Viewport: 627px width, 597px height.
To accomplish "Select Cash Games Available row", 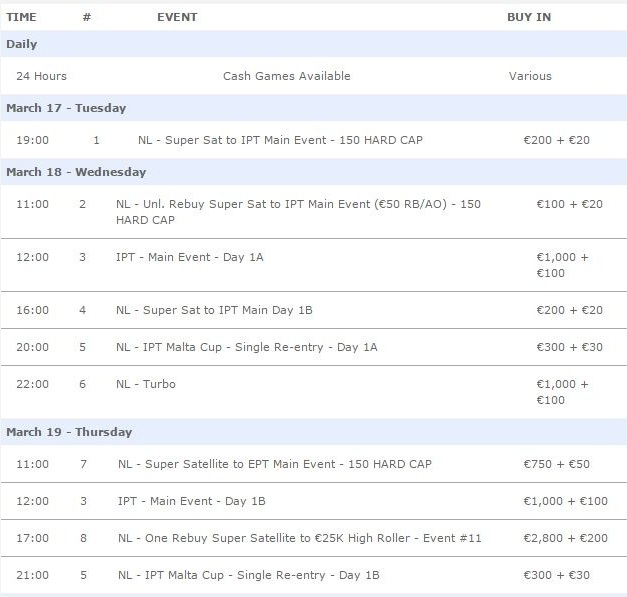I will tap(314, 76).
